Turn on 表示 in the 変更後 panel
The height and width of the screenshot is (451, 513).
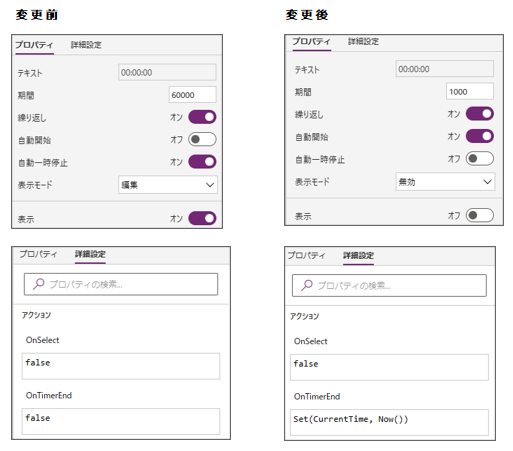pyautogui.click(x=480, y=215)
